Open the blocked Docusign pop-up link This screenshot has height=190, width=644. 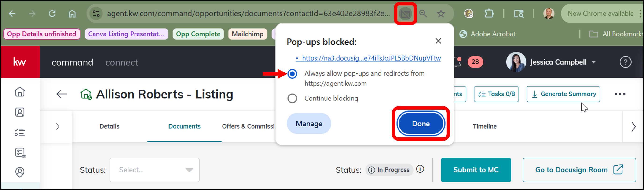point(371,58)
